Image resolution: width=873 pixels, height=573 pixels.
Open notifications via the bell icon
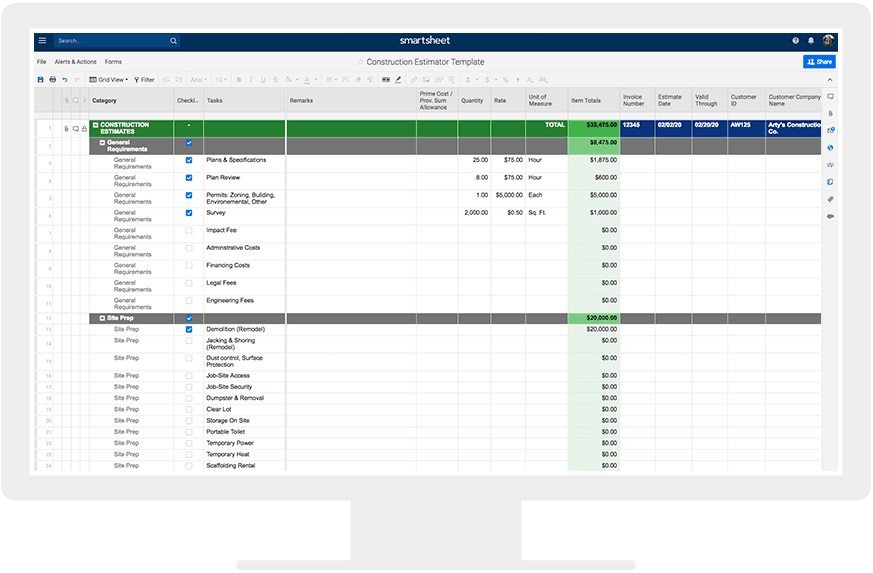click(x=810, y=41)
